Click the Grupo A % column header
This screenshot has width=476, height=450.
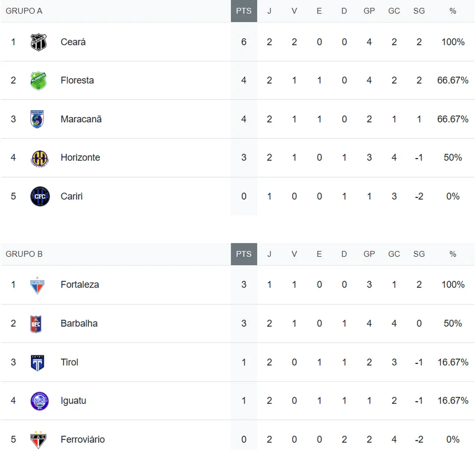tap(453, 11)
